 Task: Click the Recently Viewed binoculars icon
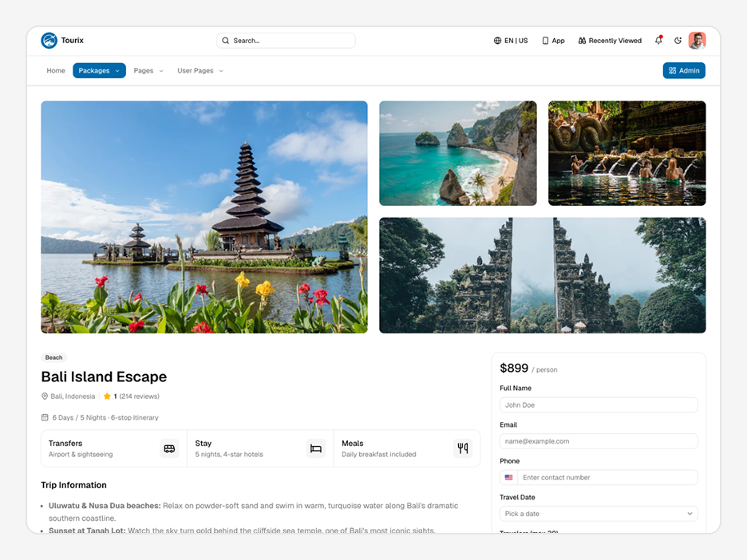click(x=582, y=41)
